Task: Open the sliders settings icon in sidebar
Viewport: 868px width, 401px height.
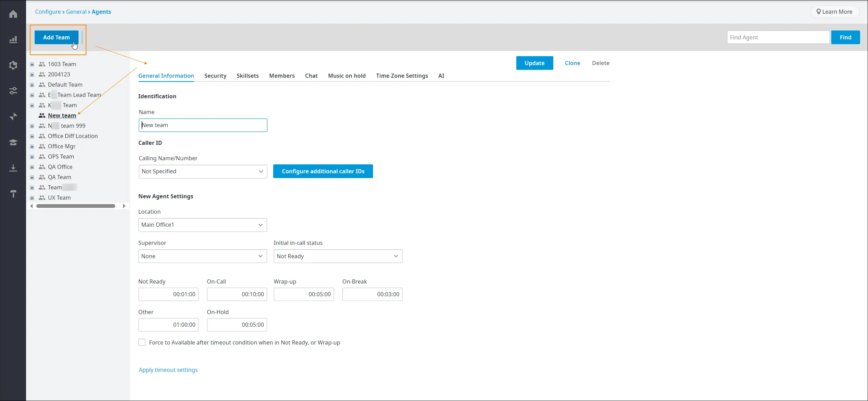Action: point(13,91)
